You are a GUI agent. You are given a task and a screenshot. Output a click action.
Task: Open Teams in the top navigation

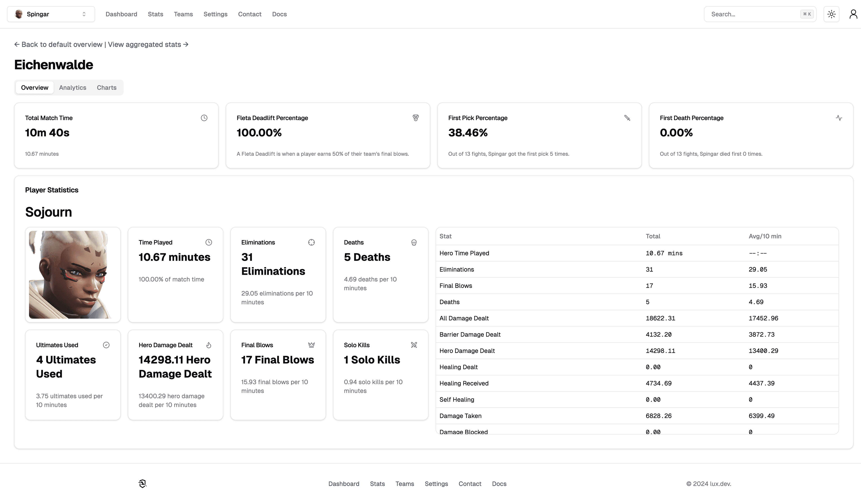(x=183, y=14)
